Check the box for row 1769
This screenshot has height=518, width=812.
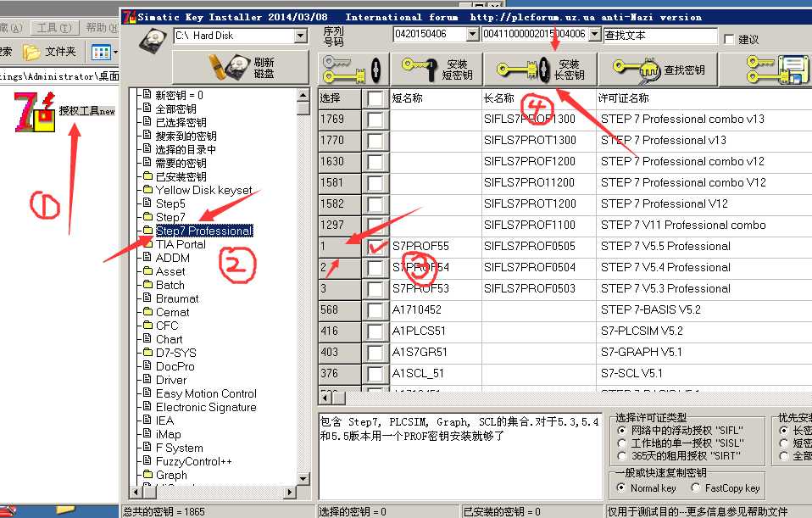point(375,120)
